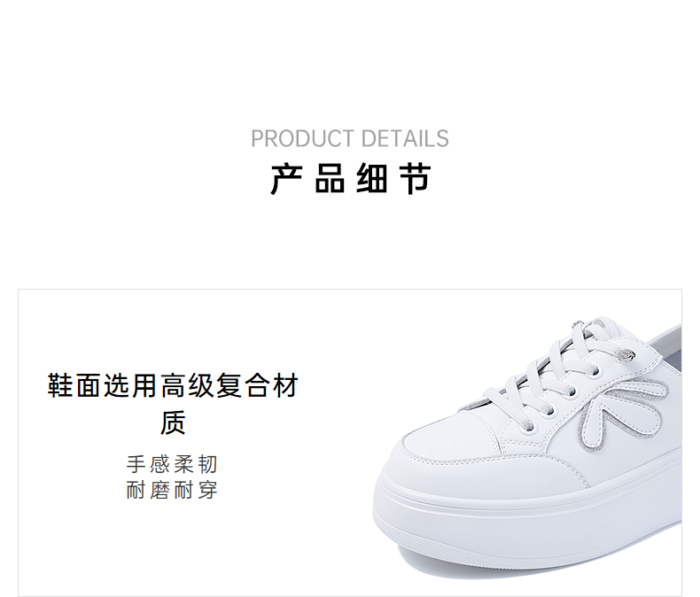Image resolution: width=700 pixels, height=597 pixels.
Task: Select the 产品细节 bold title
Action: click(x=351, y=179)
